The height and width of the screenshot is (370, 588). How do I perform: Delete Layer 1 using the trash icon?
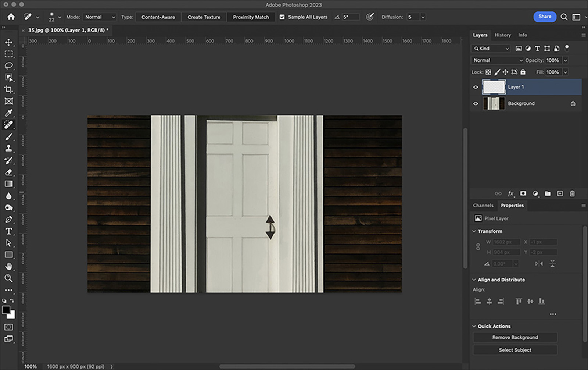point(572,193)
